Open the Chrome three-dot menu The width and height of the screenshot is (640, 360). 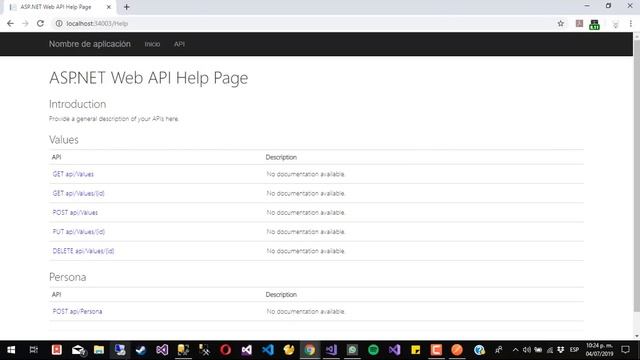(630, 24)
